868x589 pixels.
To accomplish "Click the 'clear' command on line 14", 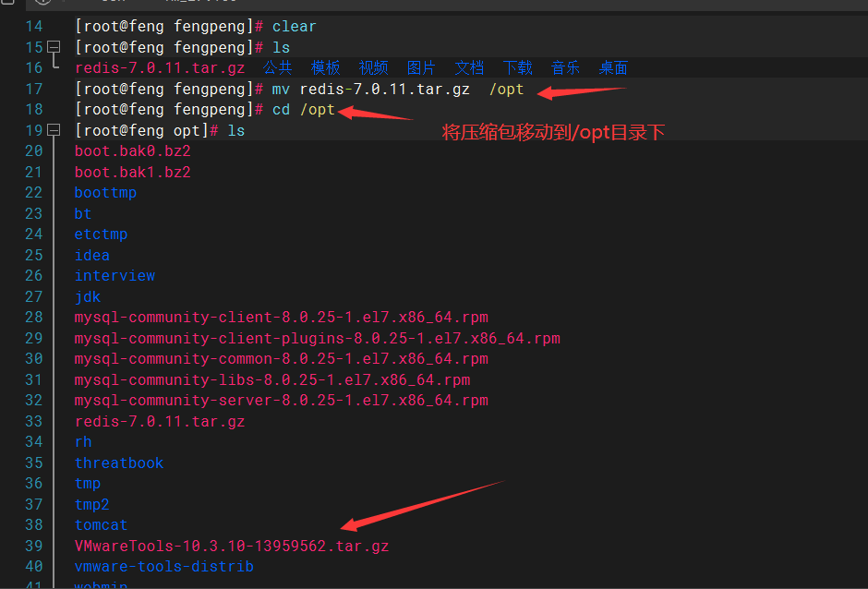I will [x=294, y=27].
